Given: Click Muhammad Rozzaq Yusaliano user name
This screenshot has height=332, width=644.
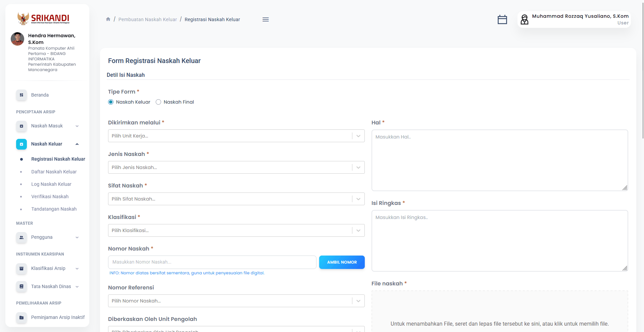Looking at the screenshot, I should click(580, 16).
